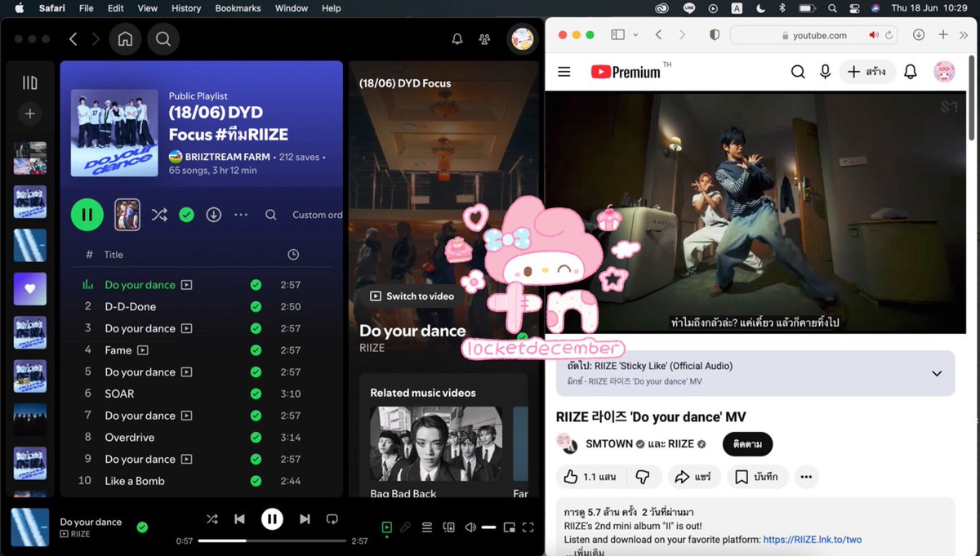Toggle shuffle in bottom player bar
The image size is (980, 556).
coord(212,518)
